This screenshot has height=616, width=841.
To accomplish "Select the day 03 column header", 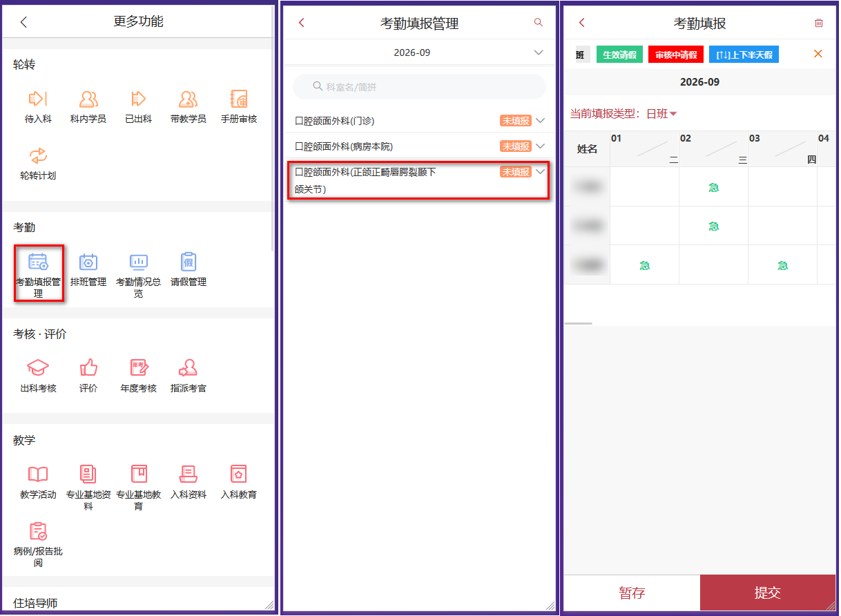I will [x=782, y=149].
